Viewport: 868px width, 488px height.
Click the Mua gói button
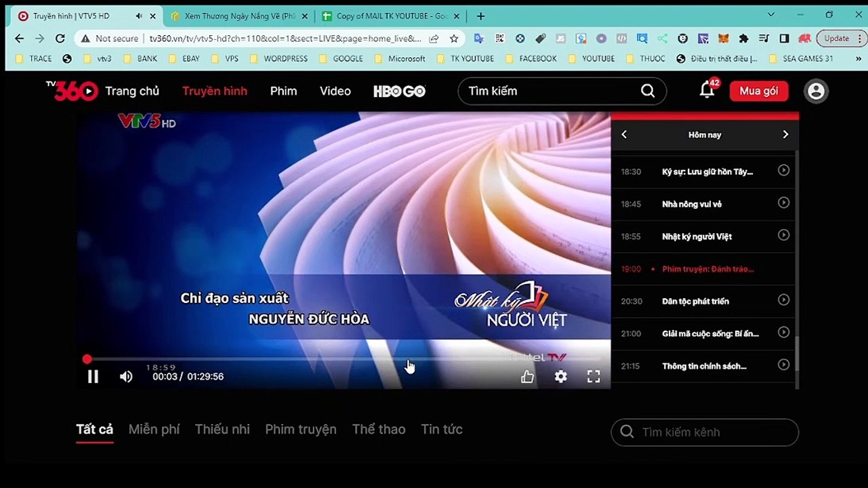click(x=759, y=91)
